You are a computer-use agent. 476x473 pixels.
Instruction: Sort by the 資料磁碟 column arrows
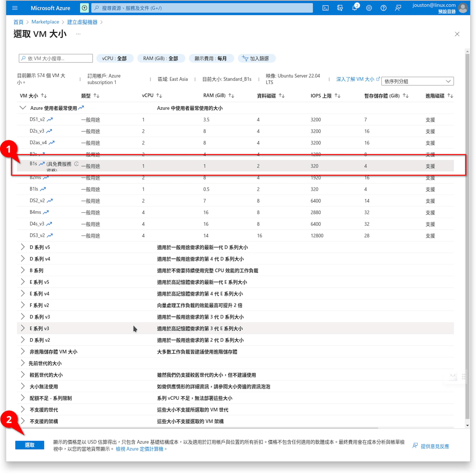click(282, 96)
